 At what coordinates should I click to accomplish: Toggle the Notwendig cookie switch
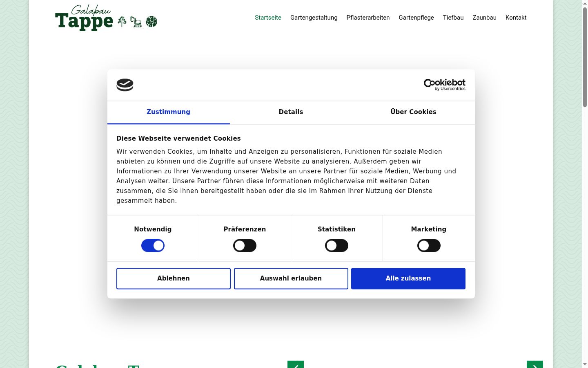point(153,246)
